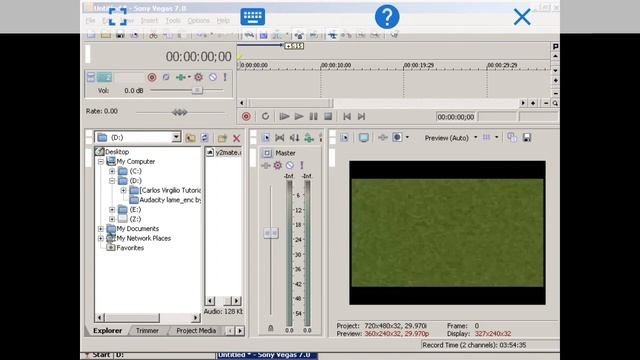Create a new folder in Explorer

point(222,138)
